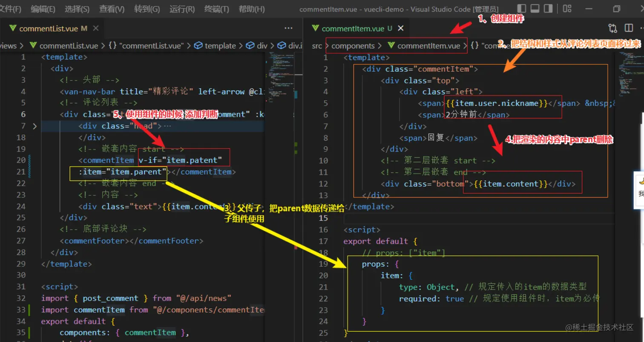The width and height of the screenshot is (644, 342).
Task: Open the 编辑(E) menu
Action: 43,9
